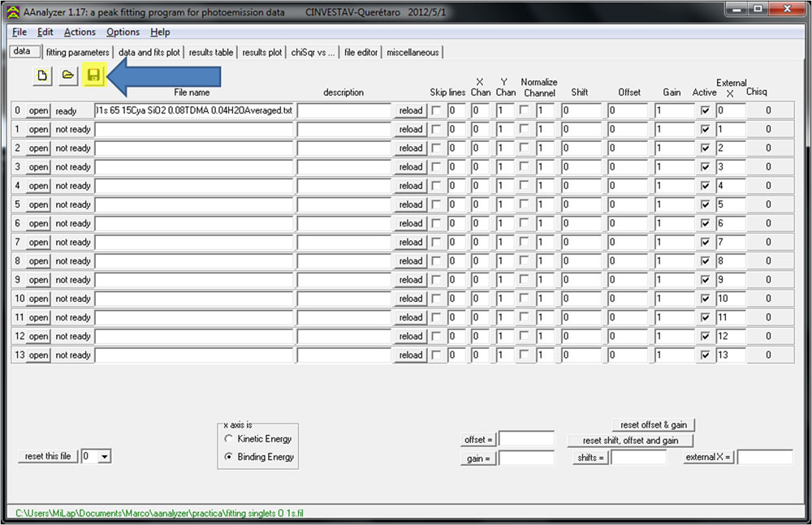
Task: Click the description field in row 2
Action: pyautogui.click(x=344, y=148)
